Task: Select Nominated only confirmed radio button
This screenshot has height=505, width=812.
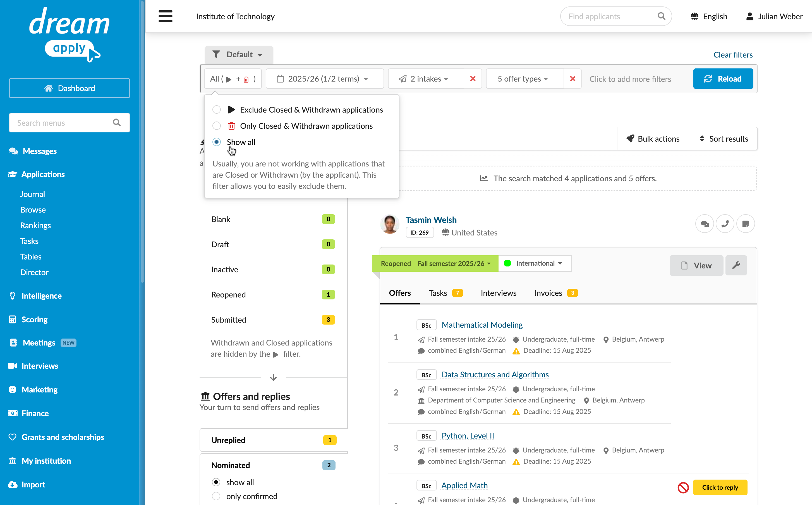Action: click(216, 496)
